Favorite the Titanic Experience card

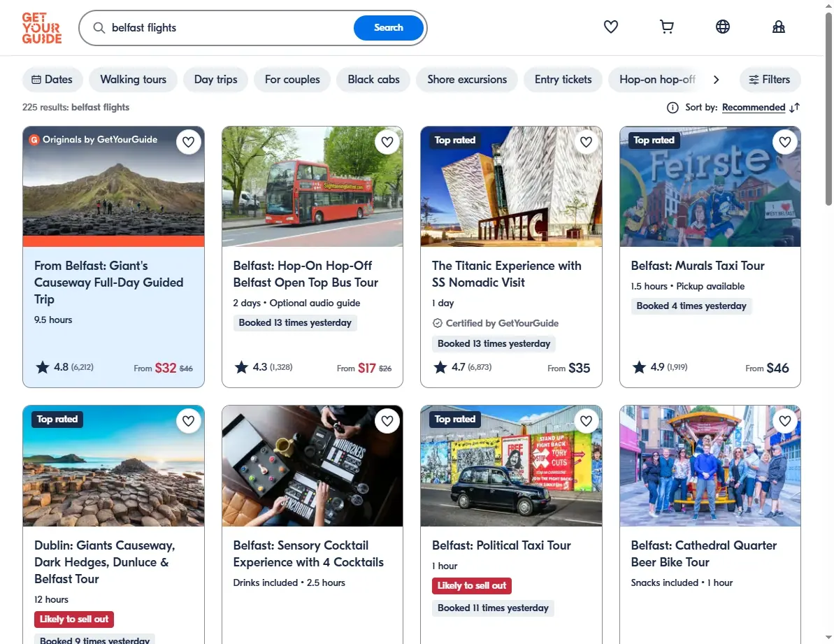[x=586, y=142]
